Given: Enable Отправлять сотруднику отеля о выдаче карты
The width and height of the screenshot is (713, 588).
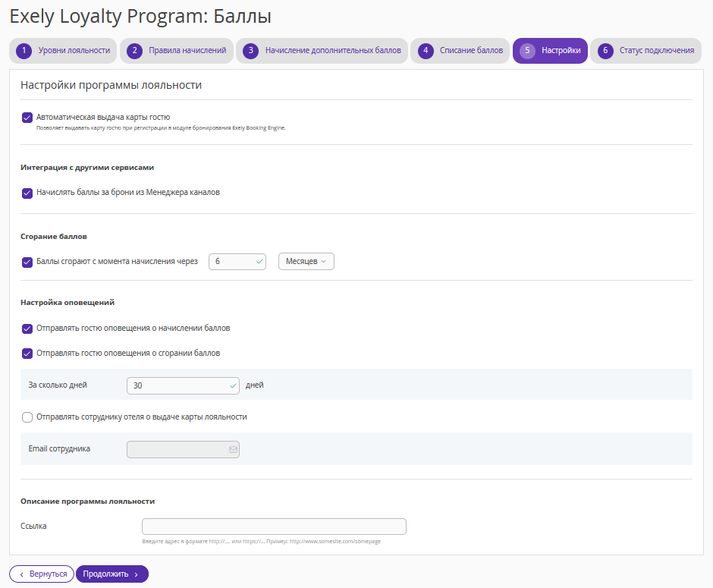Looking at the screenshot, I should click(27, 417).
